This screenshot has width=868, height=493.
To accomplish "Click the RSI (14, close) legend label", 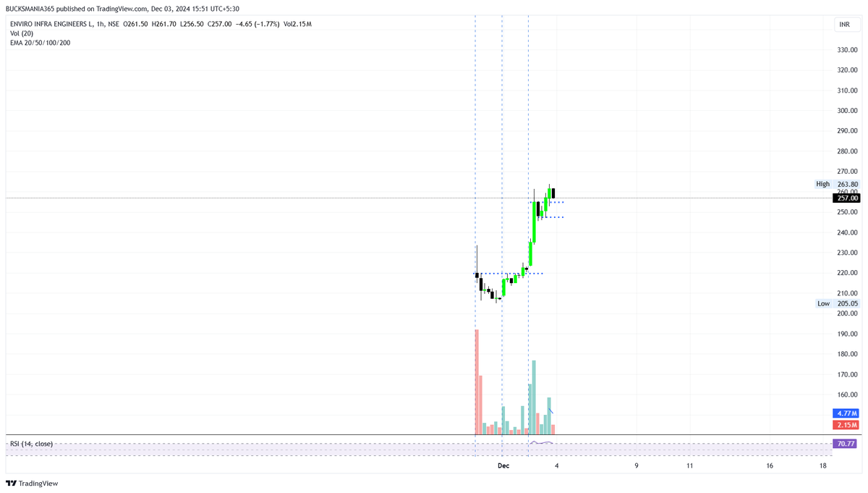I will point(31,444).
